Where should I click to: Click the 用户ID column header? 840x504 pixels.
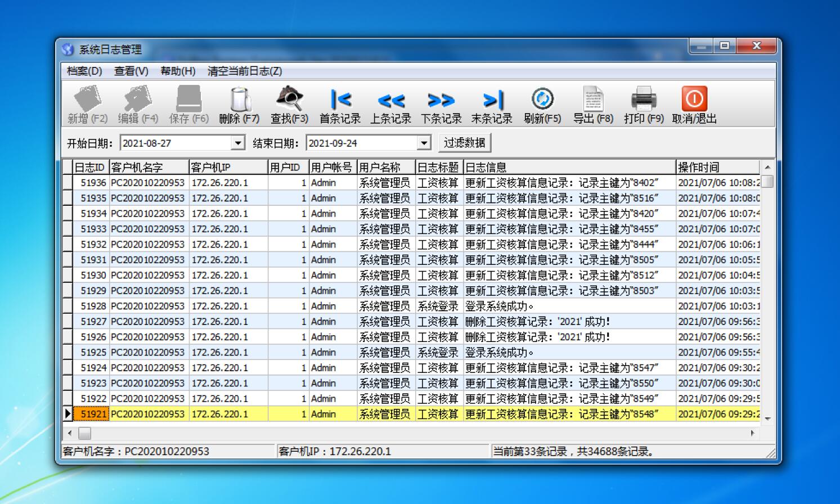(288, 167)
